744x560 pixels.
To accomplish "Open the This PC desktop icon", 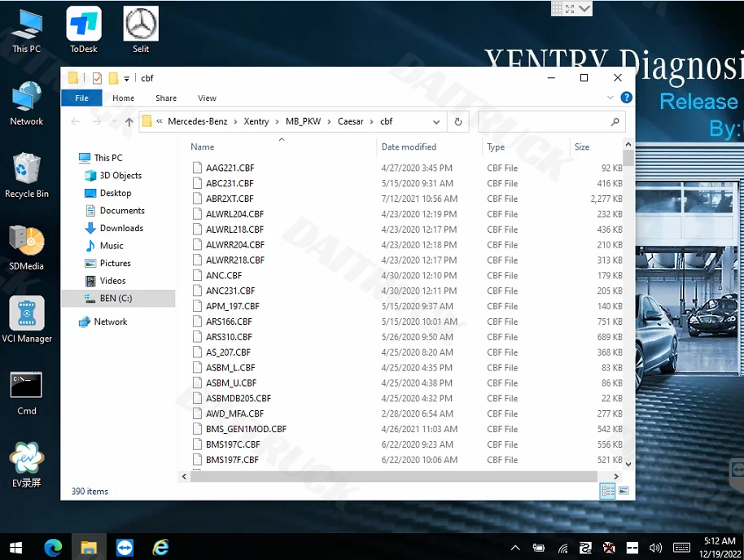I will coord(27,31).
